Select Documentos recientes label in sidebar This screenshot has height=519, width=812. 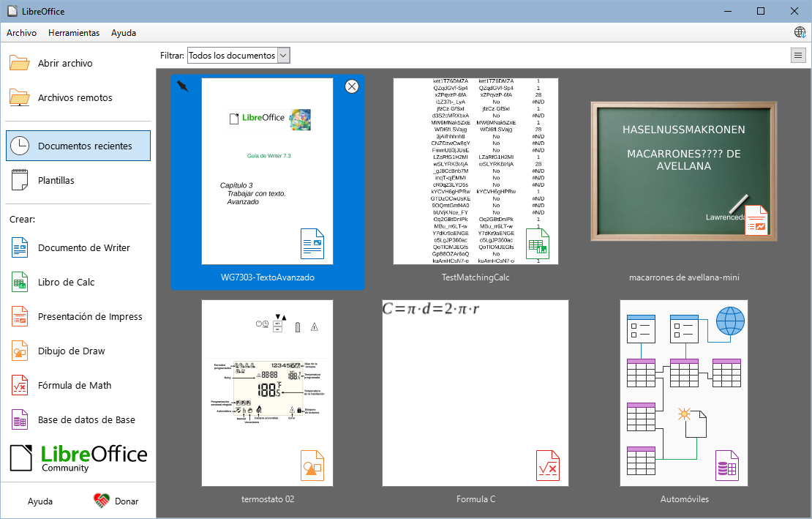[85, 146]
